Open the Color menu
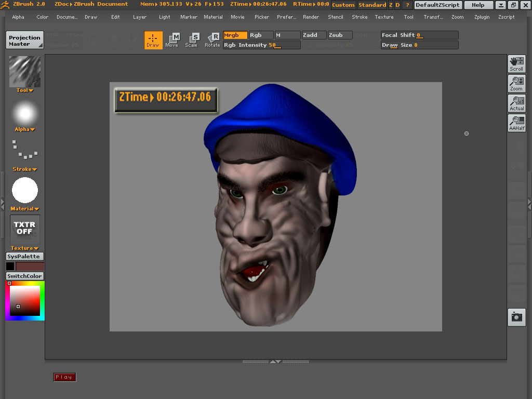 (43, 17)
